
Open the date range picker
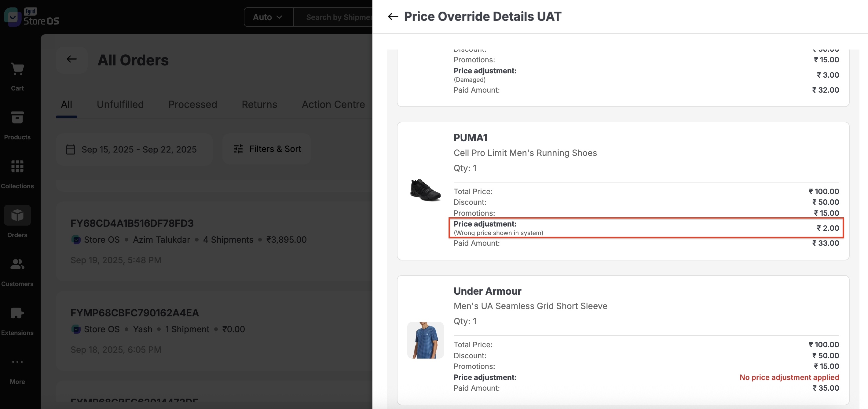(x=134, y=149)
